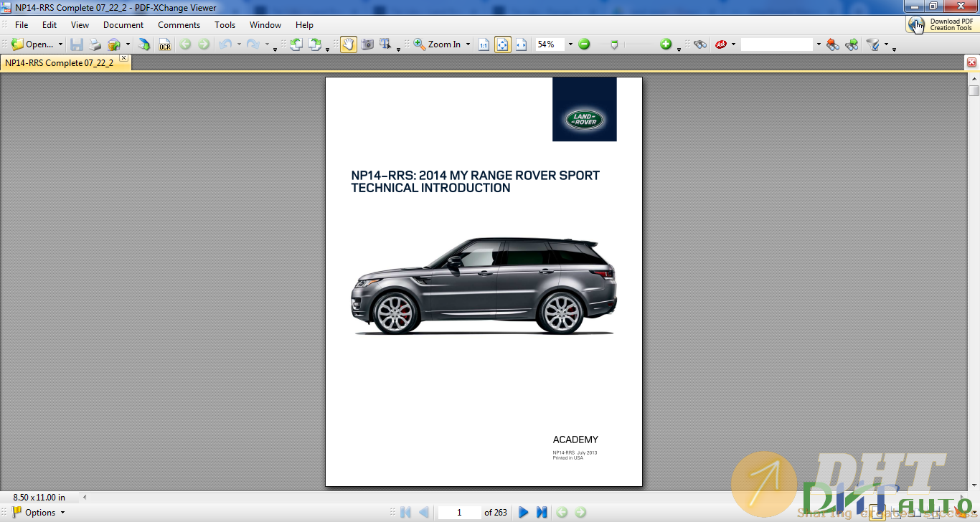Viewport: 980px width, 522px height.
Task: Click the Undo icon
Action: pos(225,44)
